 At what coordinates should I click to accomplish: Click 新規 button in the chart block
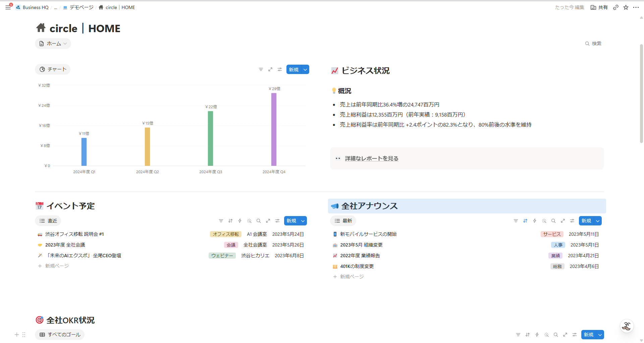coord(294,69)
